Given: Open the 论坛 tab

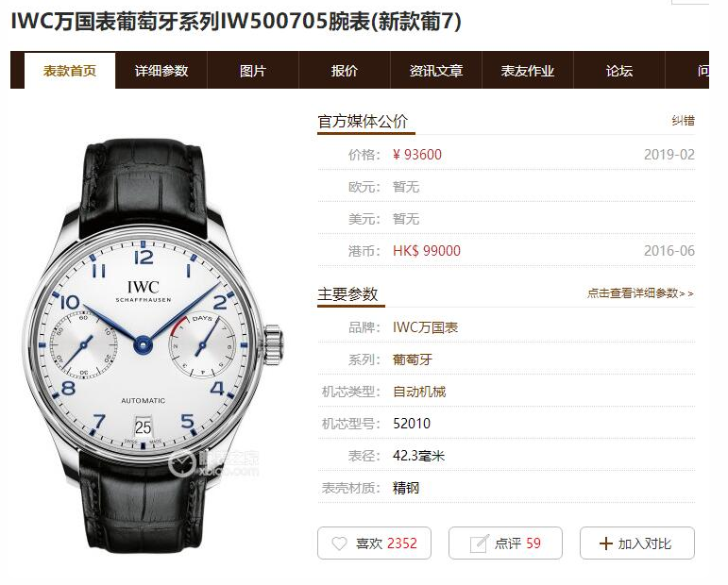Looking at the screenshot, I should pos(619,71).
